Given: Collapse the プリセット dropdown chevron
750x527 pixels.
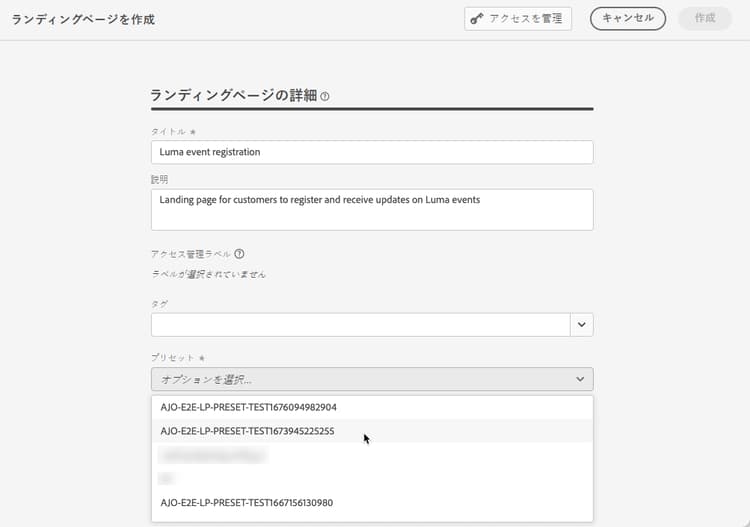Looking at the screenshot, I should tap(580, 379).
